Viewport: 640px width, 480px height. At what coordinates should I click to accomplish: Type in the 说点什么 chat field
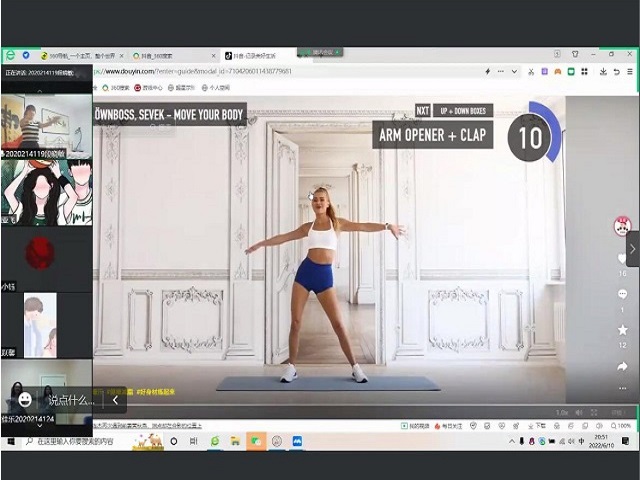[x=71, y=400]
